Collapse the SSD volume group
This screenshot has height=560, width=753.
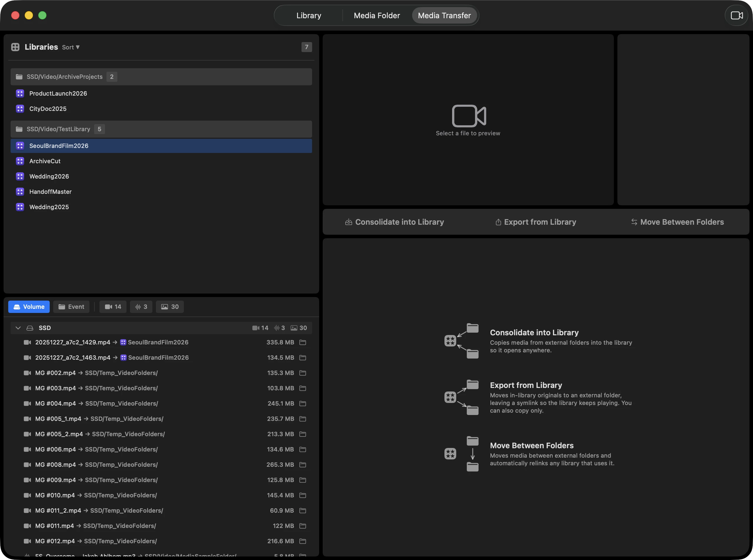point(18,328)
